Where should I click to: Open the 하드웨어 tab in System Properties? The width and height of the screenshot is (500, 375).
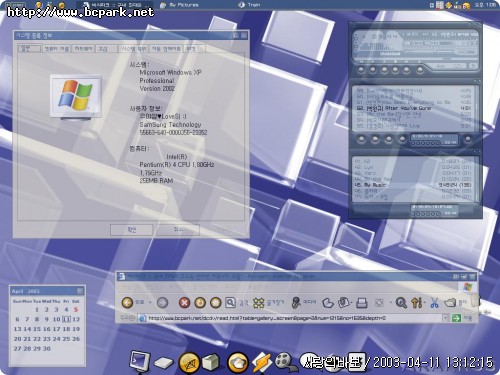(83, 49)
